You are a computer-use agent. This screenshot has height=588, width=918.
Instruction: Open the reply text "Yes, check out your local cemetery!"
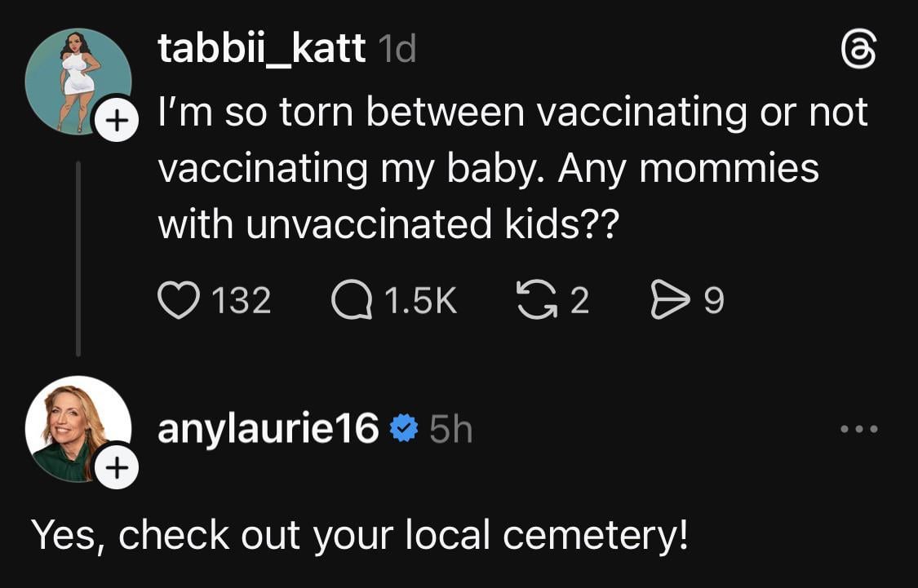point(359,535)
